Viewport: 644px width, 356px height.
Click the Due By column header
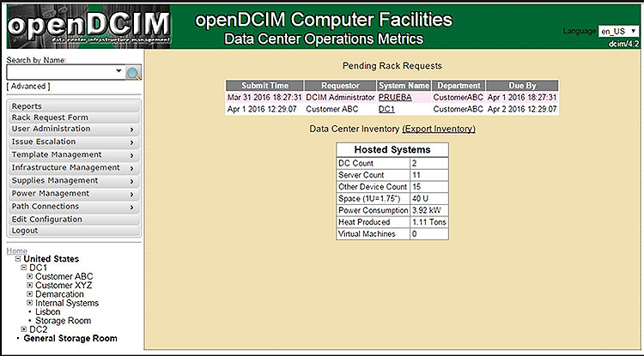pyautogui.click(x=522, y=85)
